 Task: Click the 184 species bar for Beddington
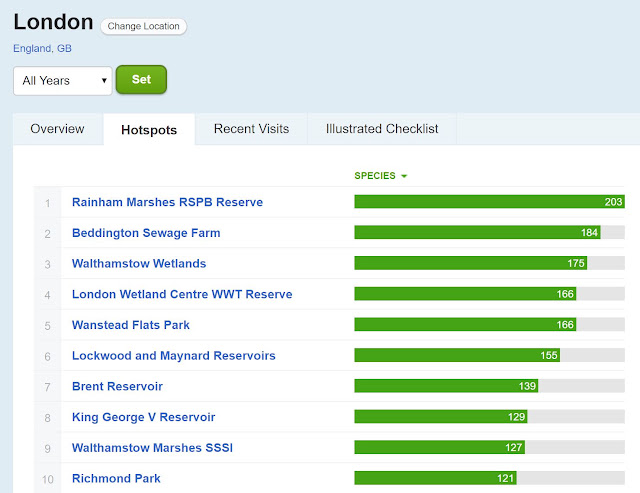(478, 232)
